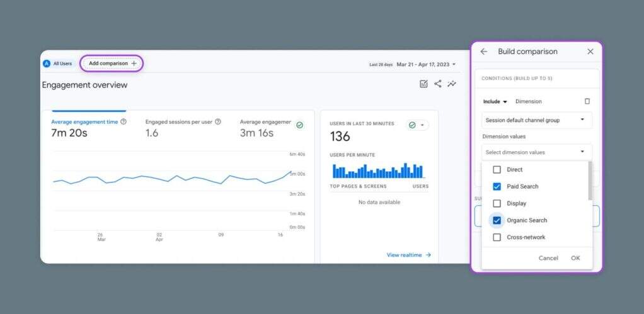The width and height of the screenshot is (644, 314).
Task: Delete the condition with trash icon
Action: click(587, 101)
